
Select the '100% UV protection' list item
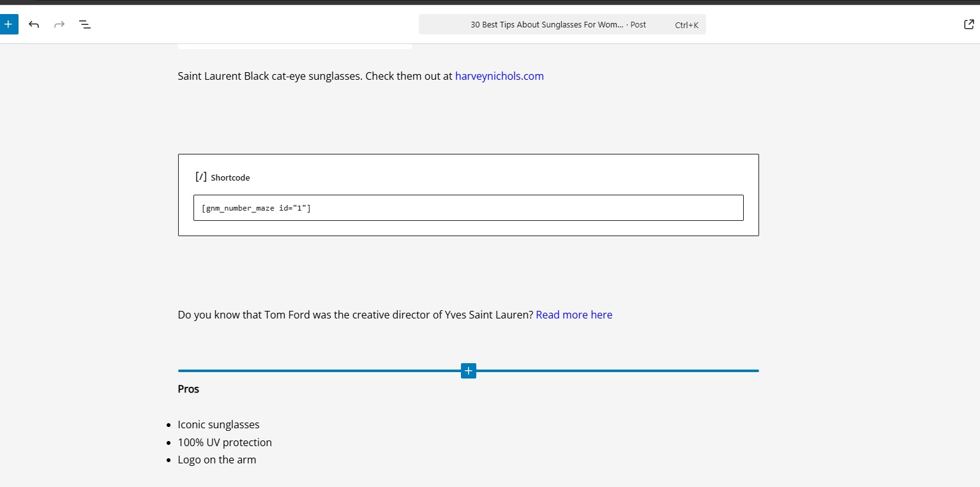(225, 442)
